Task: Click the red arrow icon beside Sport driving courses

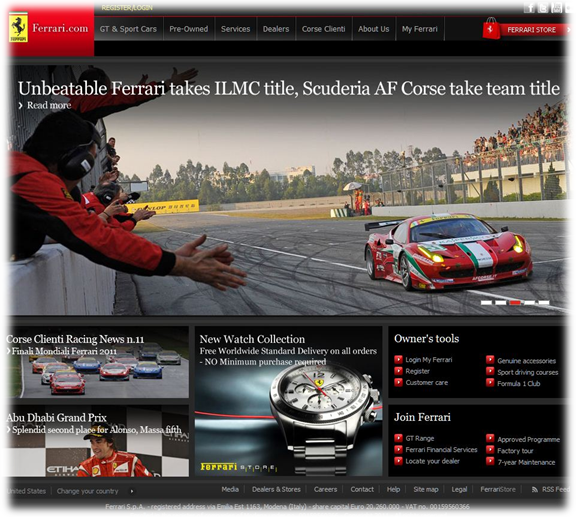Action: [490, 371]
